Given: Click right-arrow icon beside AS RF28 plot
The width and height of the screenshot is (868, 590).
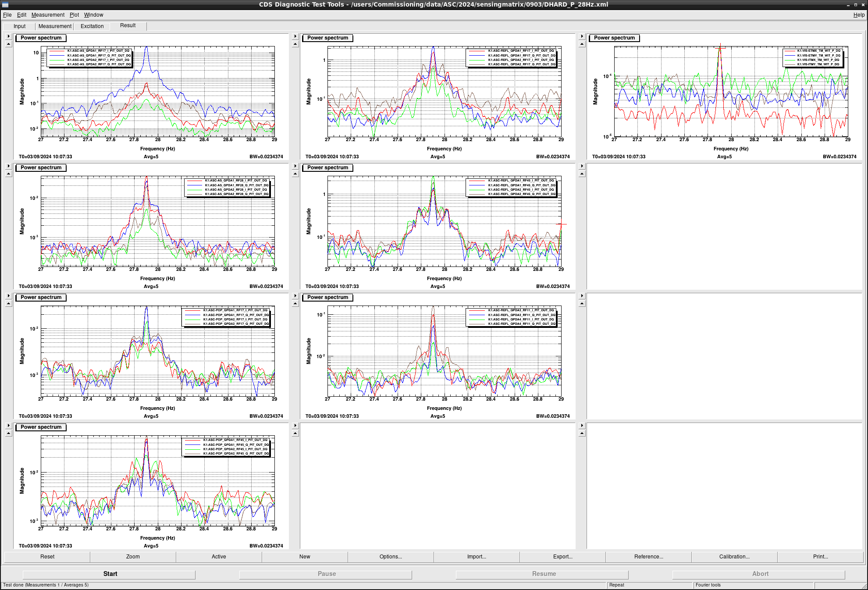Looking at the screenshot, I should coord(8,166).
